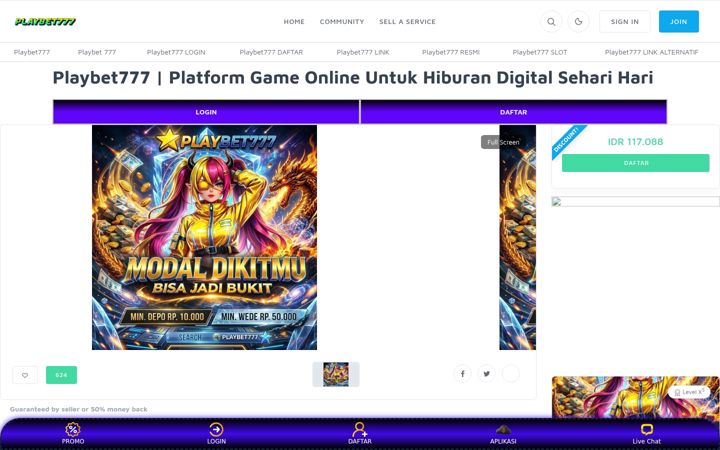This screenshot has width=720, height=450.
Task: Click the partially visible next slide image
Action: pos(518,237)
